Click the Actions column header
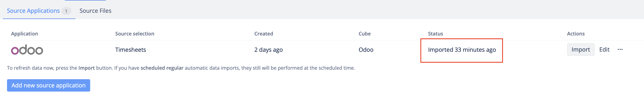The height and width of the screenshot is (106, 644). pos(575,34)
